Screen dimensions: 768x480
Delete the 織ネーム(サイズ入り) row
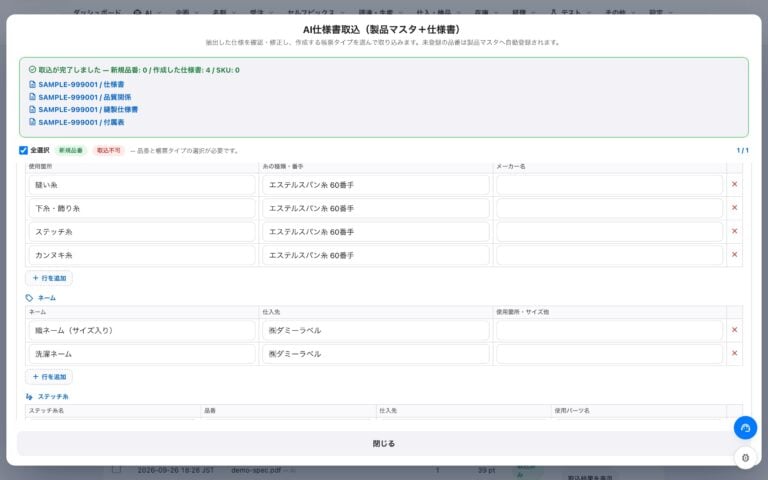click(x=734, y=330)
